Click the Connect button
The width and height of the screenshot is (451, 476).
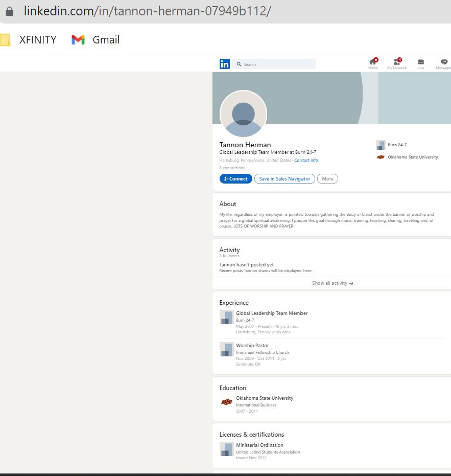[x=235, y=179]
